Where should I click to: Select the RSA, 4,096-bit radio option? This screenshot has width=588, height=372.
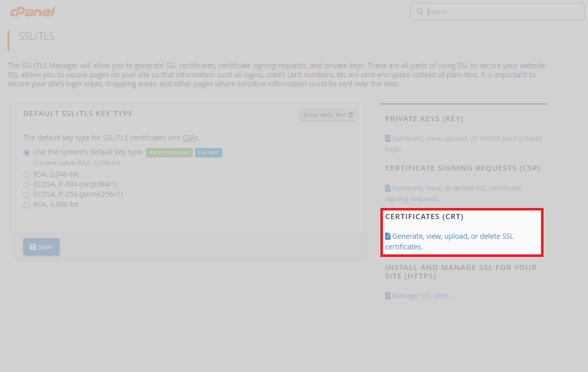point(27,205)
